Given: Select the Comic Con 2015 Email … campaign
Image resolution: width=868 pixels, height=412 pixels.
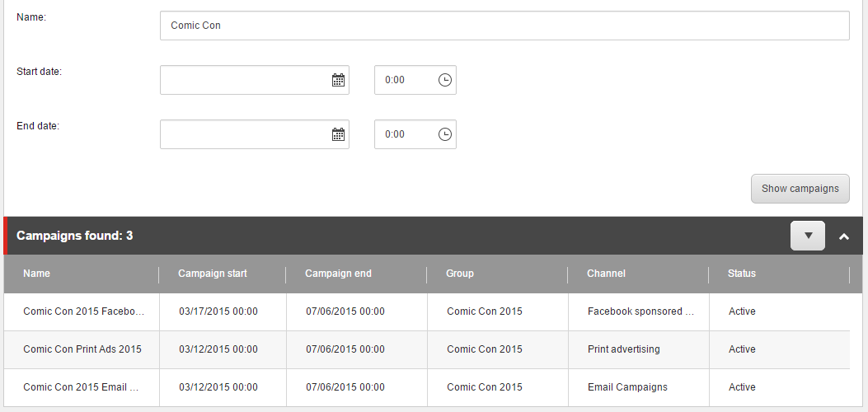Looking at the screenshot, I should (x=81, y=387).
